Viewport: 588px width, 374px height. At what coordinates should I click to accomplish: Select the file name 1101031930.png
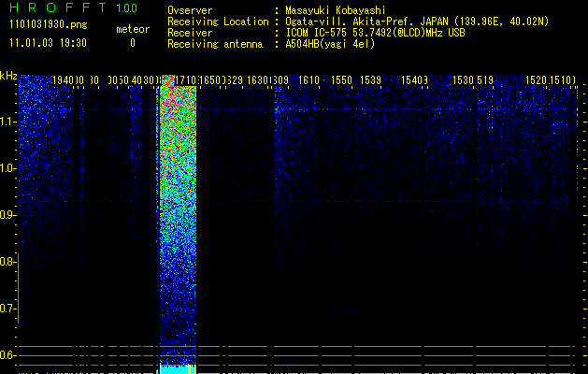click(49, 24)
